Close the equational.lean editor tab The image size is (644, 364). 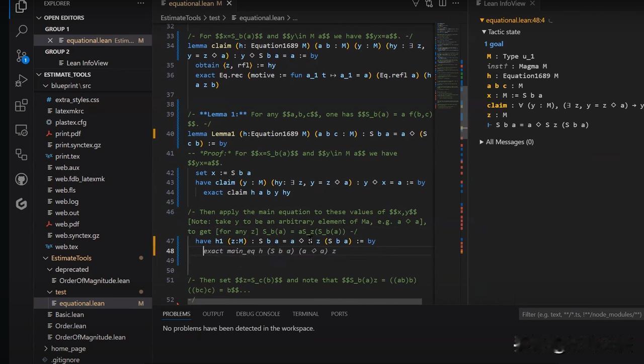tap(229, 4)
